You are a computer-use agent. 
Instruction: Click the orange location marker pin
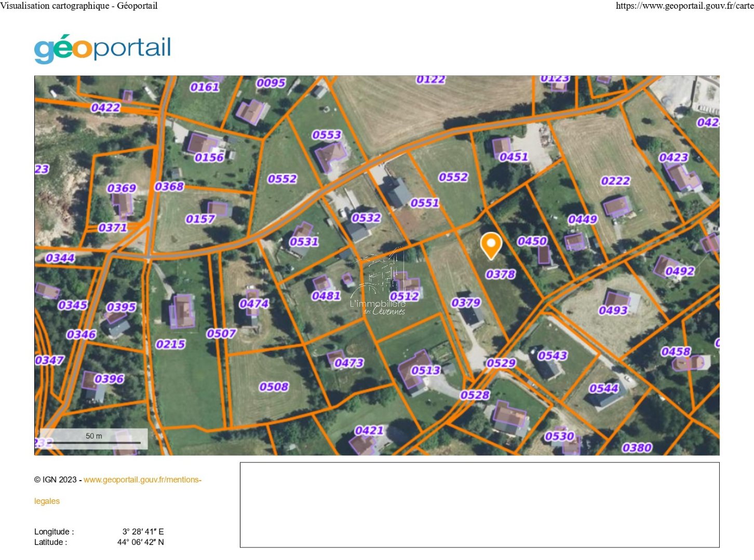[491, 244]
